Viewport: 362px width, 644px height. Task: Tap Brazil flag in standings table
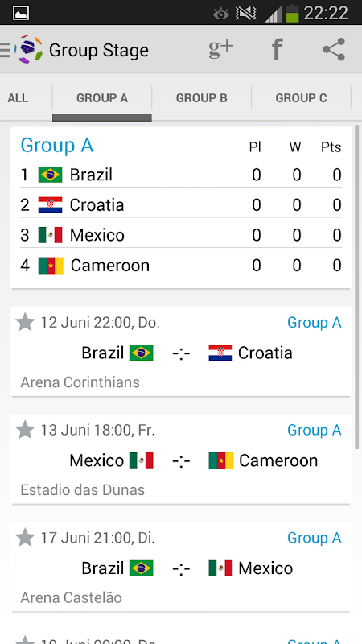point(50,175)
